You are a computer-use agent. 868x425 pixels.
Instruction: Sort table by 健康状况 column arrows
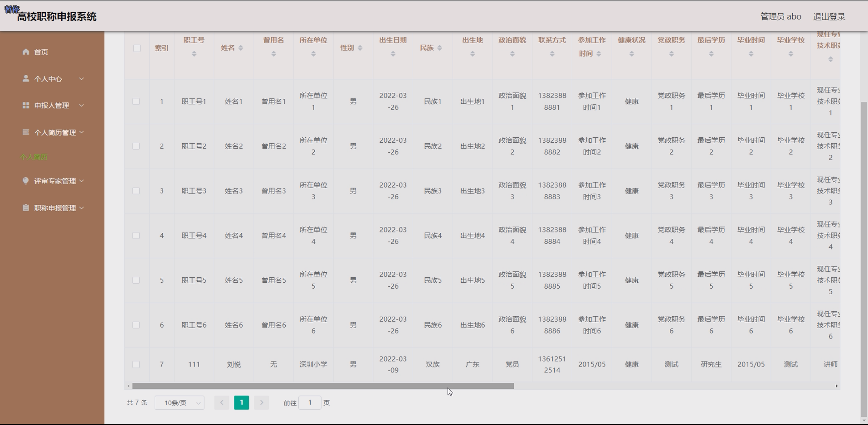click(x=632, y=54)
